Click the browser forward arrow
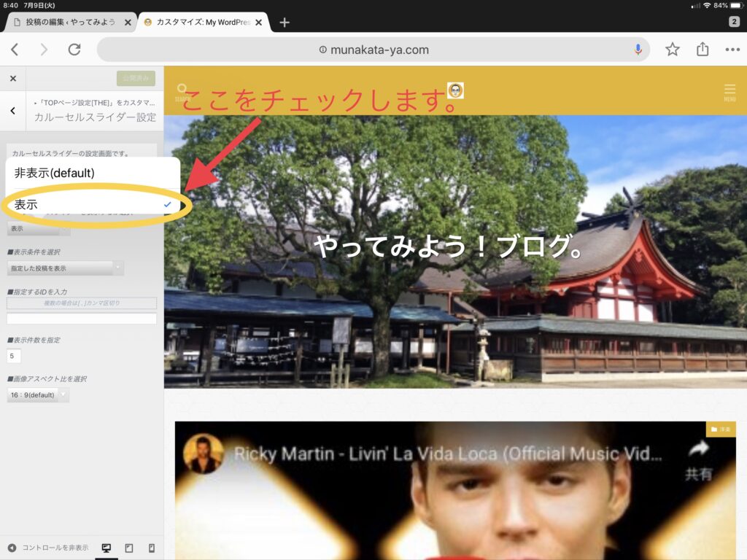The image size is (747, 560). click(44, 50)
